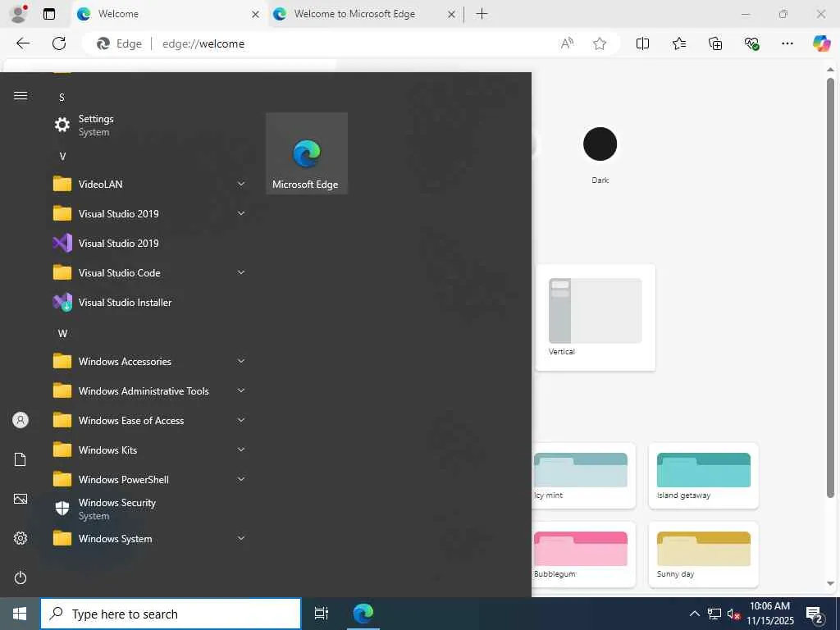The width and height of the screenshot is (840, 630).
Task: Click the Windows Start button
Action: 20,614
